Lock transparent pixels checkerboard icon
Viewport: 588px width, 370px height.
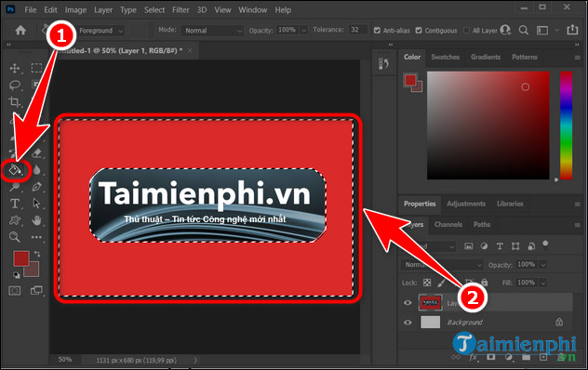427,283
